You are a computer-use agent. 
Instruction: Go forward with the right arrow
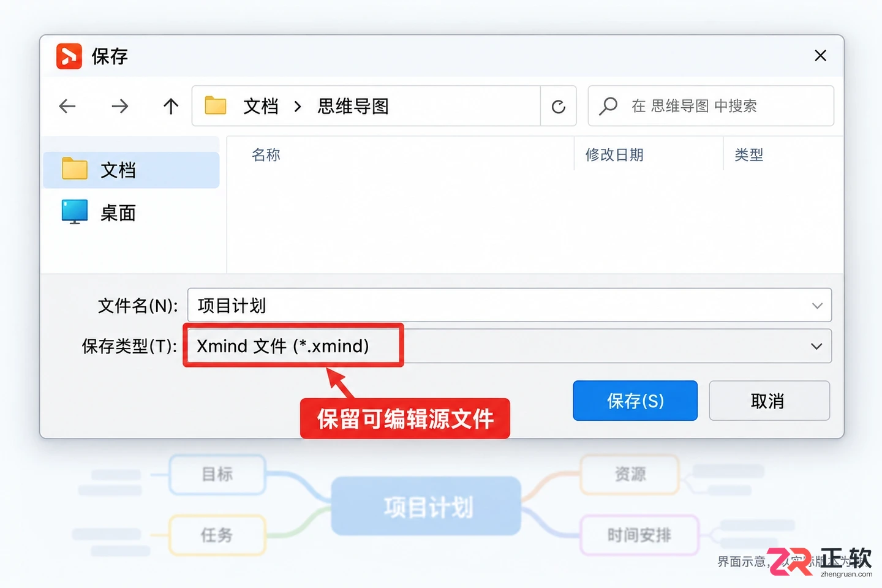point(120,106)
